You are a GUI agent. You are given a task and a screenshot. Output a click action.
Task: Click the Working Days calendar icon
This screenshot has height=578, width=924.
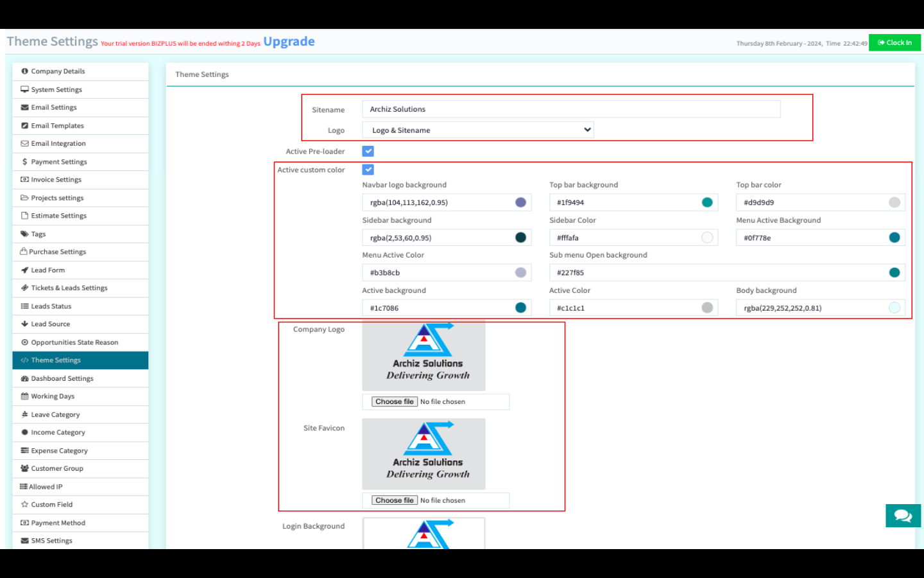pyautogui.click(x=24, y=396)
